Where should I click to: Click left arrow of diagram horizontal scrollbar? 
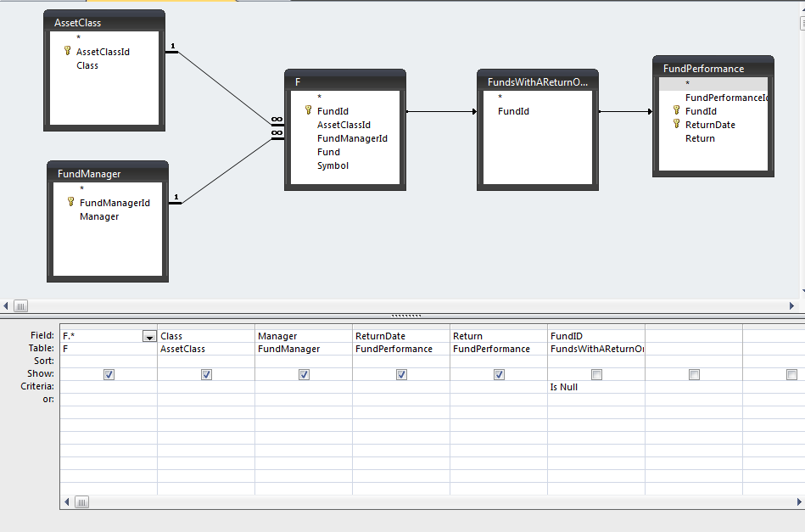pyautogui.click(x=6, y=306)
